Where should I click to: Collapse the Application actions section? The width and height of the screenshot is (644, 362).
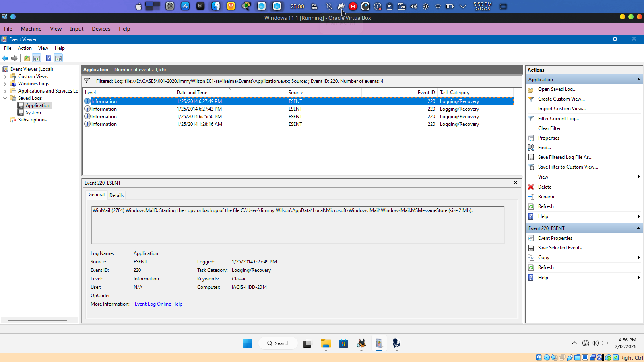click(x=638, y=80)
